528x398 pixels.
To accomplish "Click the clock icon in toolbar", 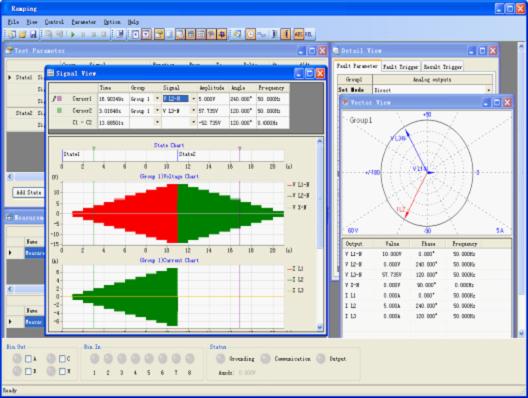I will tap(250, 34).
